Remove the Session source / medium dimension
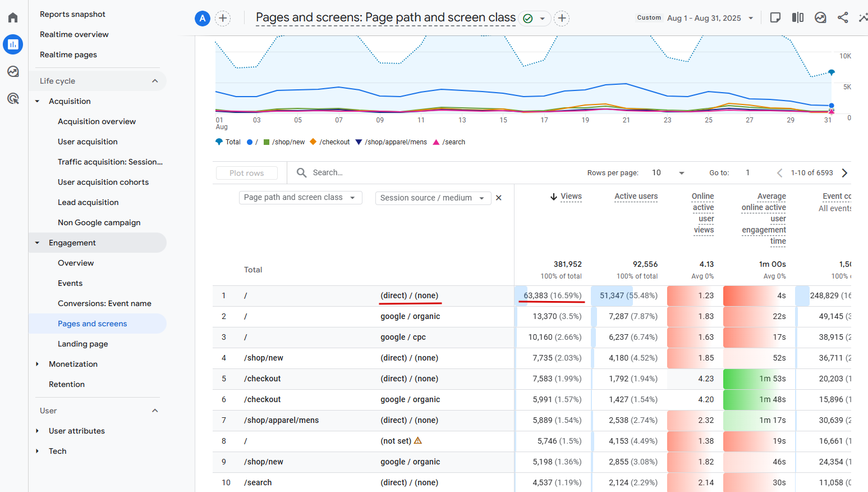 tap(499, 198)
